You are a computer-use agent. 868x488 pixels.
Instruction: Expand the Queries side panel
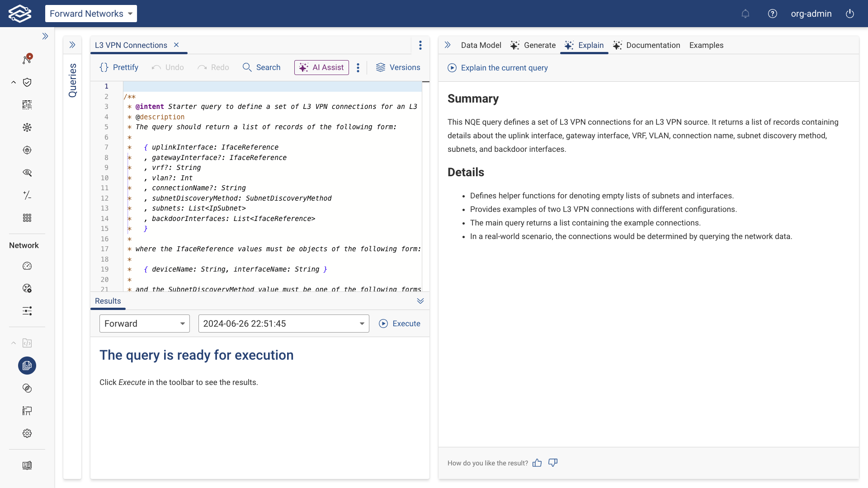pos(72,45)
